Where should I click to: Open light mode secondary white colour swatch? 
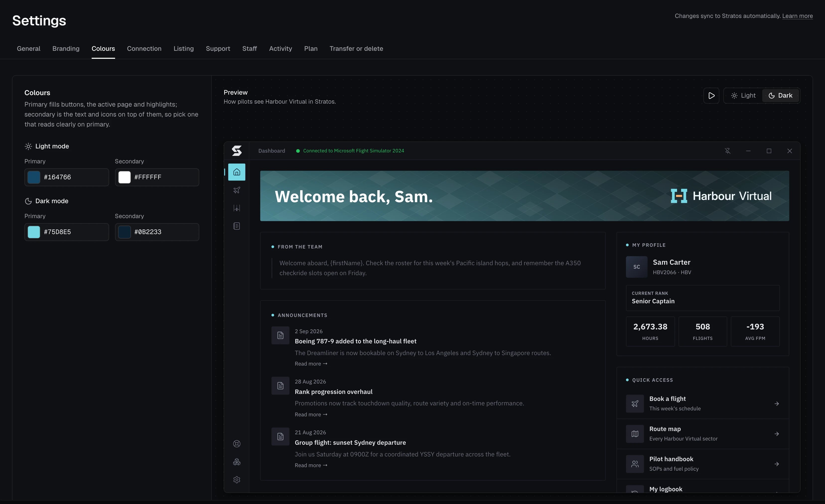coord(124,177)
